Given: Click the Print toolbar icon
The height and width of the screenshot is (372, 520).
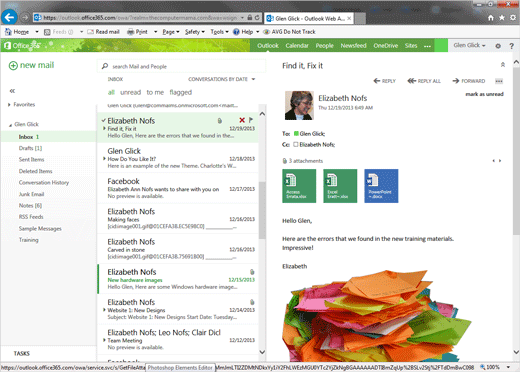Looking at the screenshot, I should (x=131, y=32).
